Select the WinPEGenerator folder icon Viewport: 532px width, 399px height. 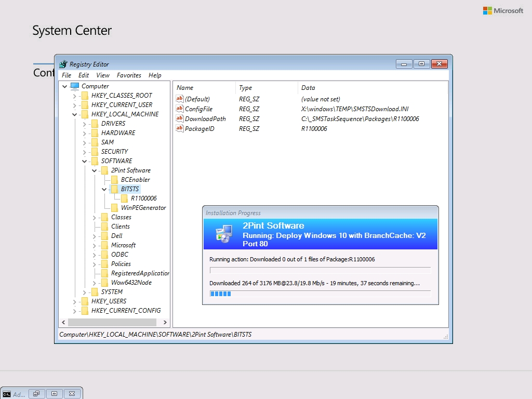click(x=114, y=208)
